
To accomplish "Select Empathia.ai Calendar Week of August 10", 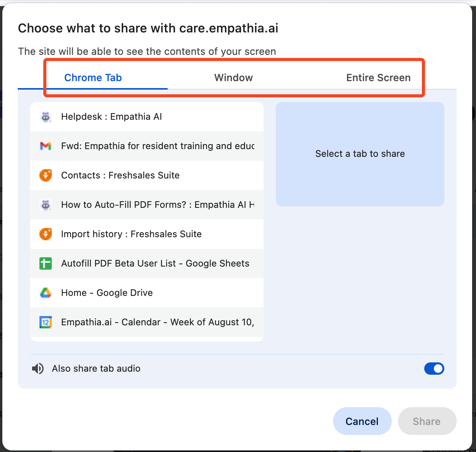I will click(147, 322).
